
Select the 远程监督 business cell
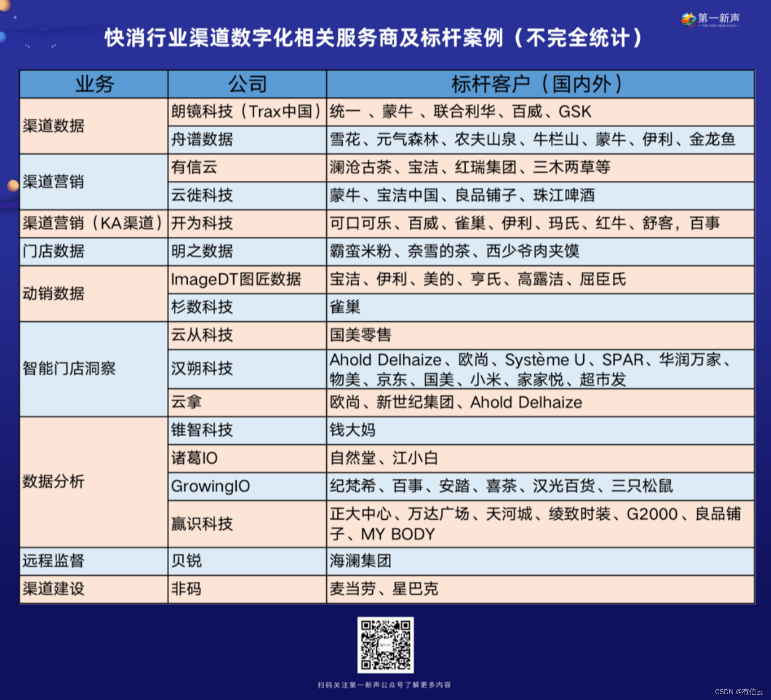tap(94, 561)
